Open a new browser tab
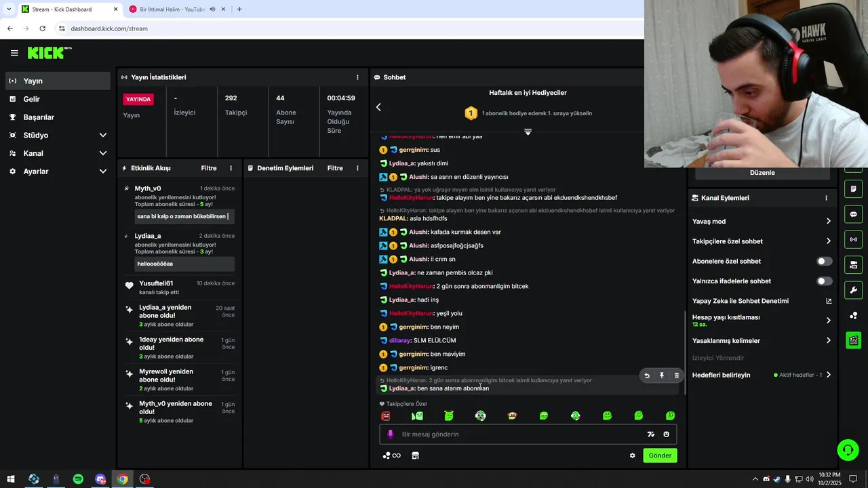 pyautogui.click(x=239, y=9)
